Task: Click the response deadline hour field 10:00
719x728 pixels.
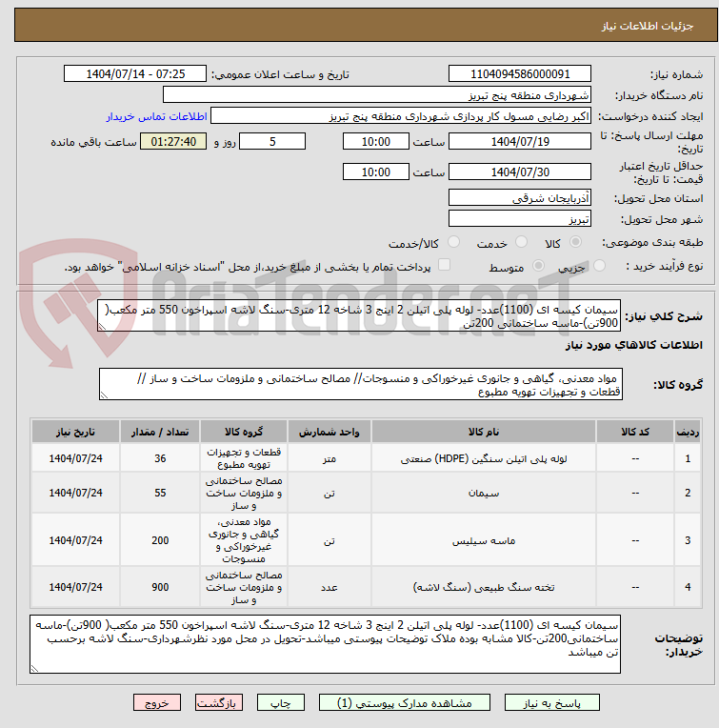Action: (x=376, y=142)
